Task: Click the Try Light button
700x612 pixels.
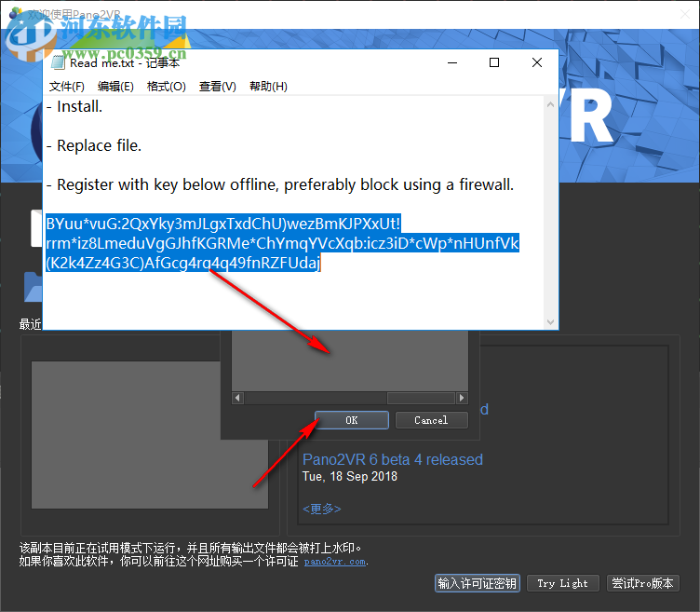Action: coord(562,583)
